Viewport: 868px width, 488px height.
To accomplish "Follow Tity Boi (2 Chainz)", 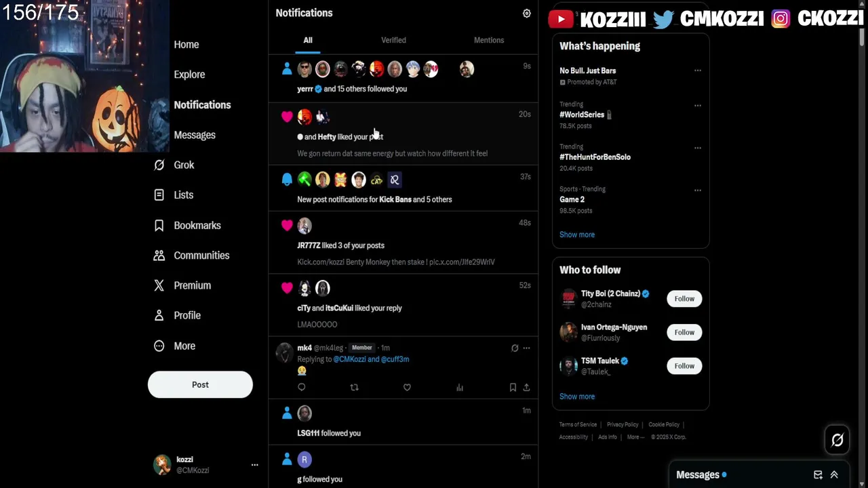I will (684, 299).
